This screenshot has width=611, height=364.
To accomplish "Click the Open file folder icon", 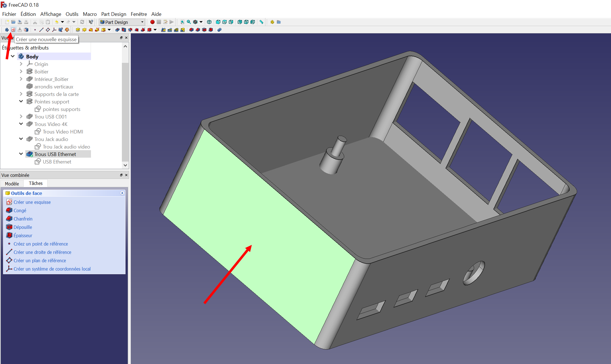I will (x=13, y=22).
